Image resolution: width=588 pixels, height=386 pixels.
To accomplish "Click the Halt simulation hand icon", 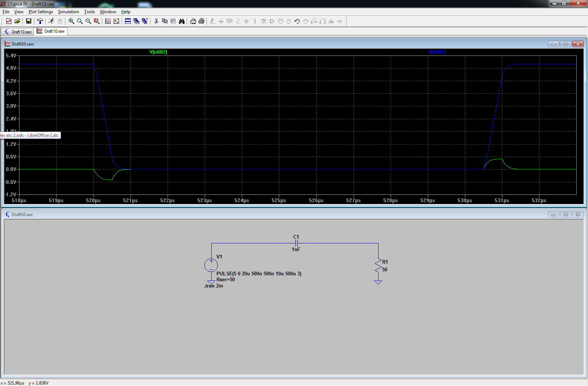I will pyautogui.click(x=60, y=21).
